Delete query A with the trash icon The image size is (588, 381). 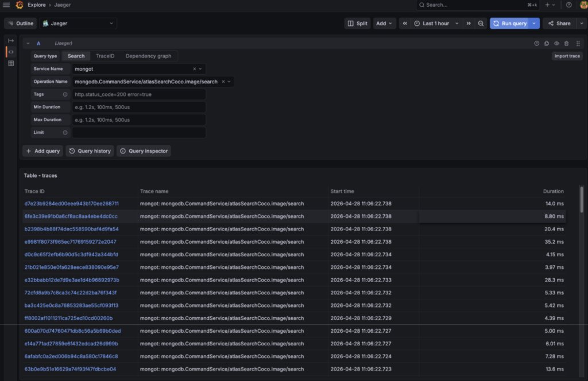(x=566, y=44)
